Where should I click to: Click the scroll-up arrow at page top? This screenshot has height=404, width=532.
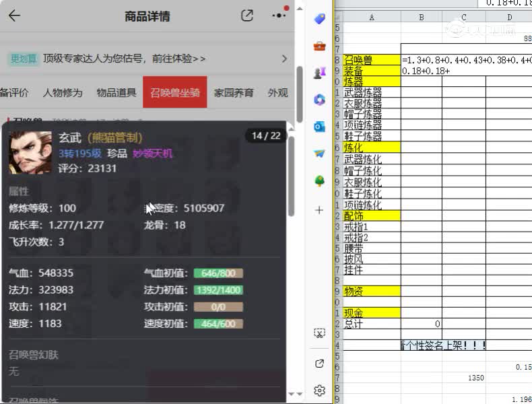[x=299, y=9]
